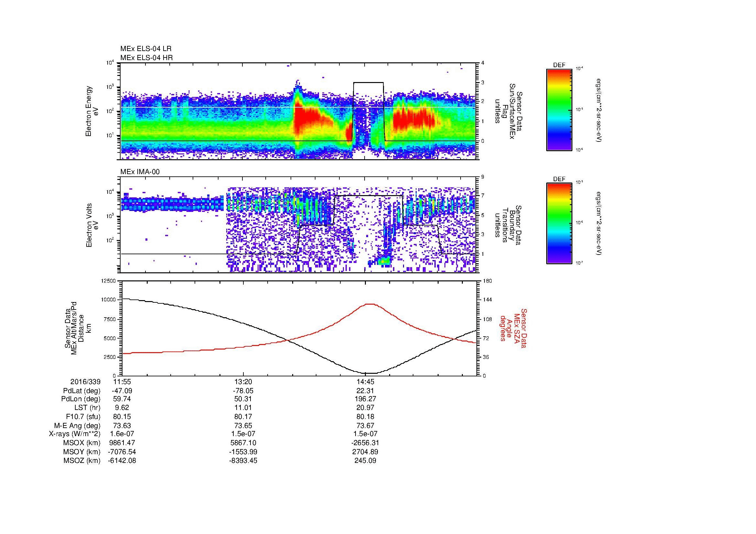Click the MSOZ value '245.09'
Image resolution: width=756 pixels, height=534 pixels.
click(365, 461)
